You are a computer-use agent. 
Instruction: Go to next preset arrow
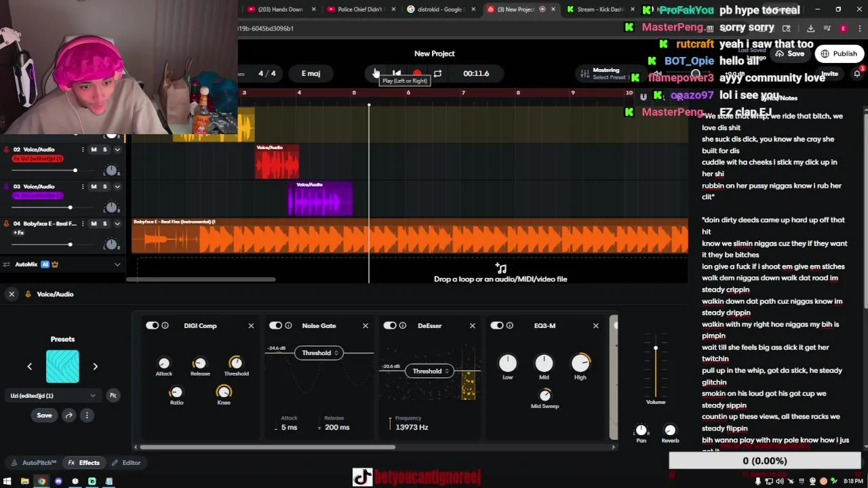pyautogui.click(x=95, y=367)
